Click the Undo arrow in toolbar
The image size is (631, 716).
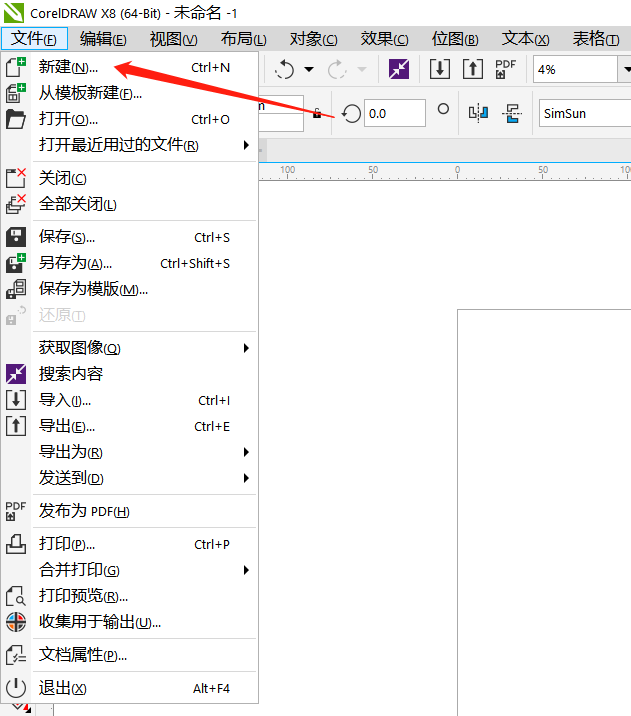(x=284, y=69)
